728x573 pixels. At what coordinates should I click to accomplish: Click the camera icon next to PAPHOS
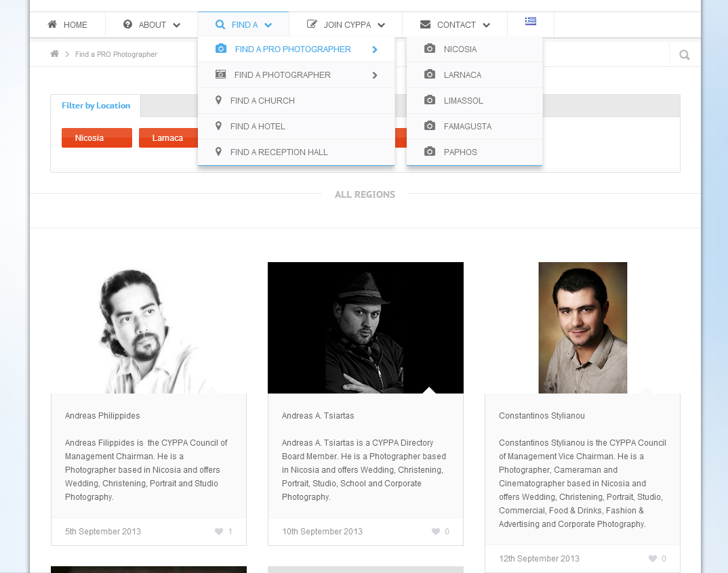point(430,152)
